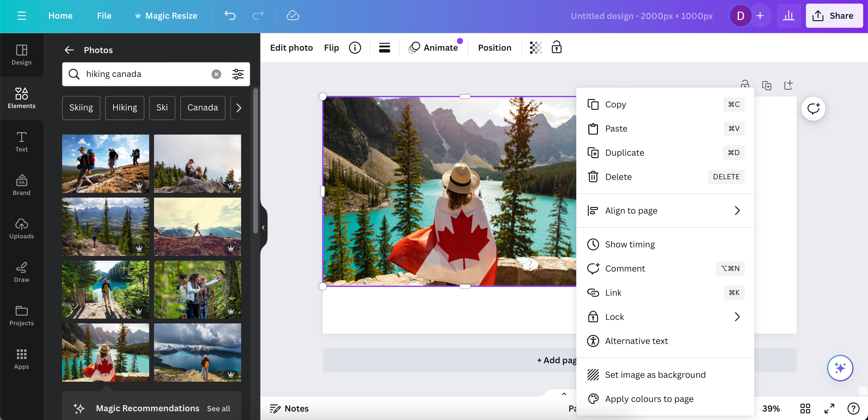Open the Projects panel
This screenshot has height=420, width=868.
21,315
